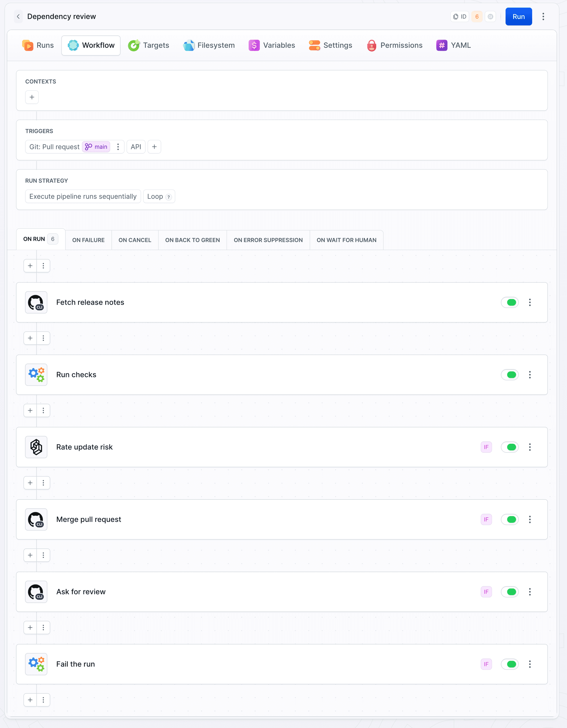Run the Dependency review pipeline
The image size is (567, 728).
pyautogui.click(x=518, y=17)
